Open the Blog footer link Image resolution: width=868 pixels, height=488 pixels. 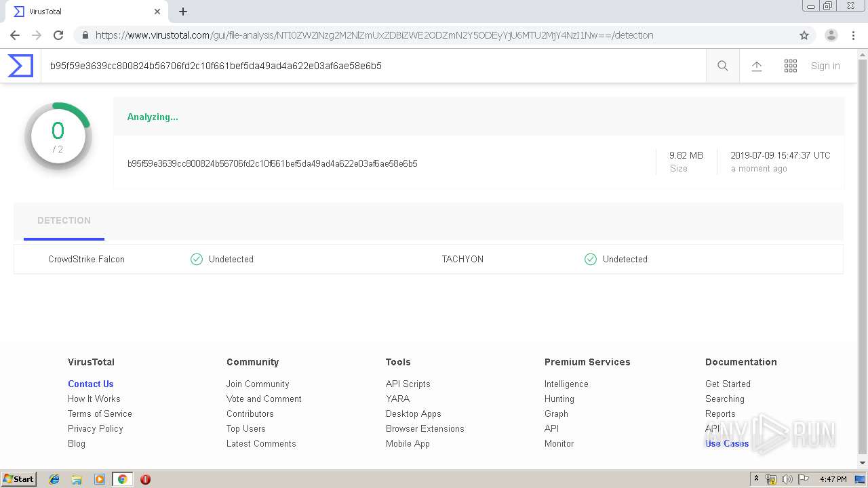pos(77,443)
